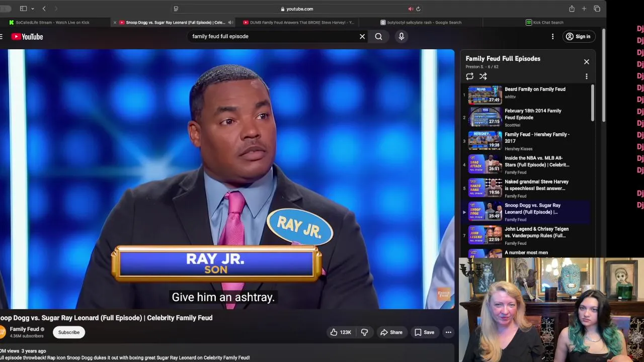Click the youtube.com address field
Screen dimensions: 644x362
pyautogui.click(x=297, y=9)
